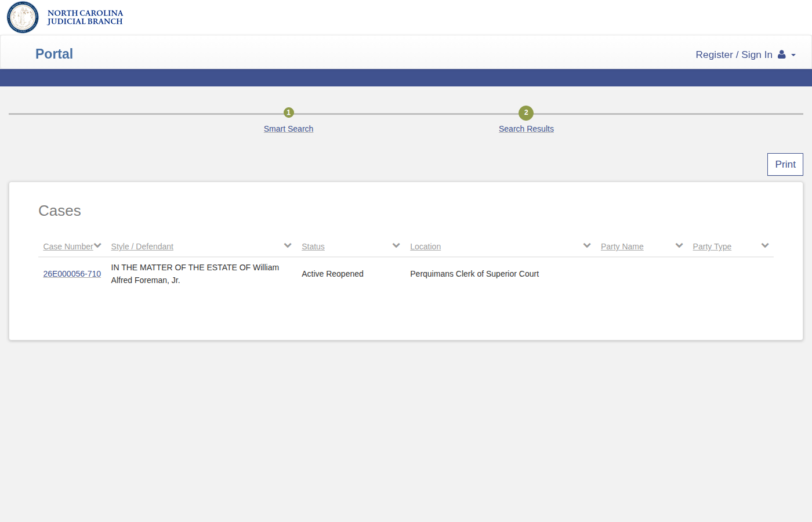
Task: Expand the Status column filter dropdown
Action: point(396,245)
